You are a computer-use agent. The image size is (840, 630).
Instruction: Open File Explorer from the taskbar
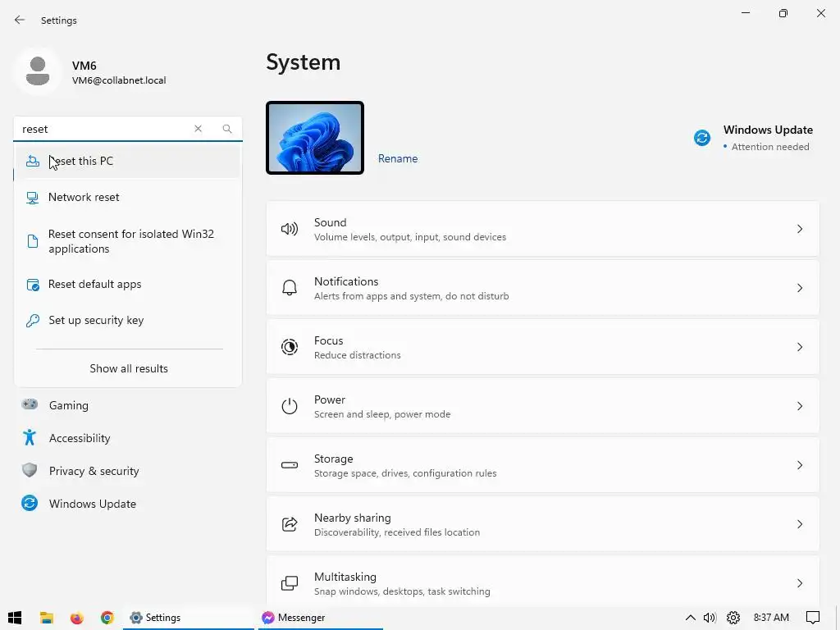[47, 618]
